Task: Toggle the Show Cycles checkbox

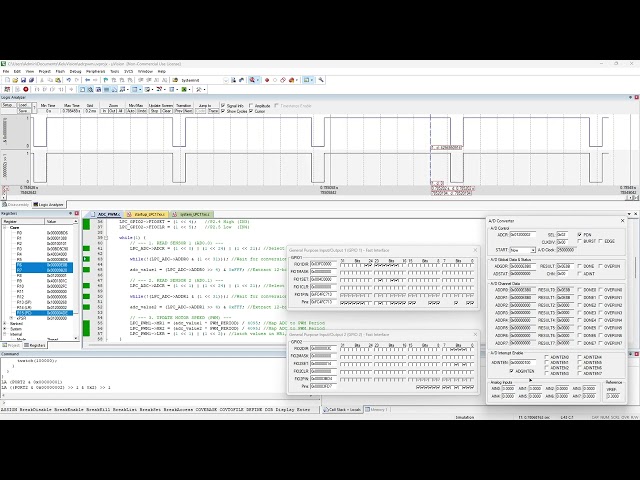Action: (x=223, y=111)
